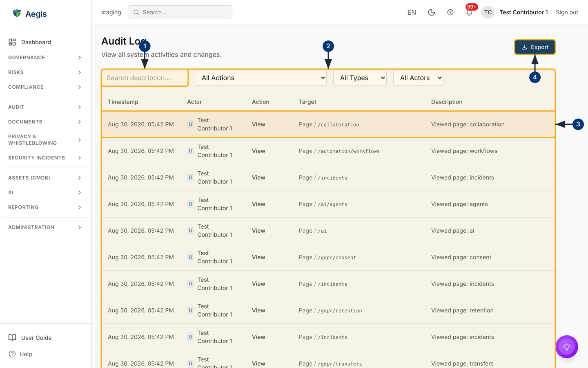Focus the Search description field
Screen dimensions: 588x368
click(145, 78)
